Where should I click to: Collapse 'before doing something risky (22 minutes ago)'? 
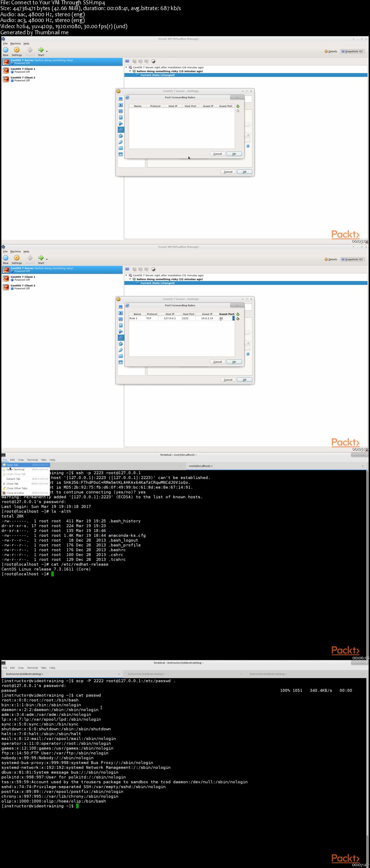point(130,279)
